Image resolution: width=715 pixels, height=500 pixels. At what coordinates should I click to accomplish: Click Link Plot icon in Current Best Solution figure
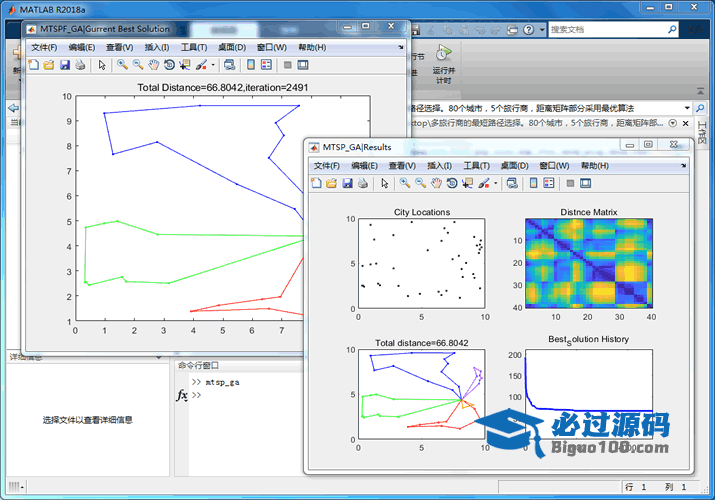(x=229, y=65)
